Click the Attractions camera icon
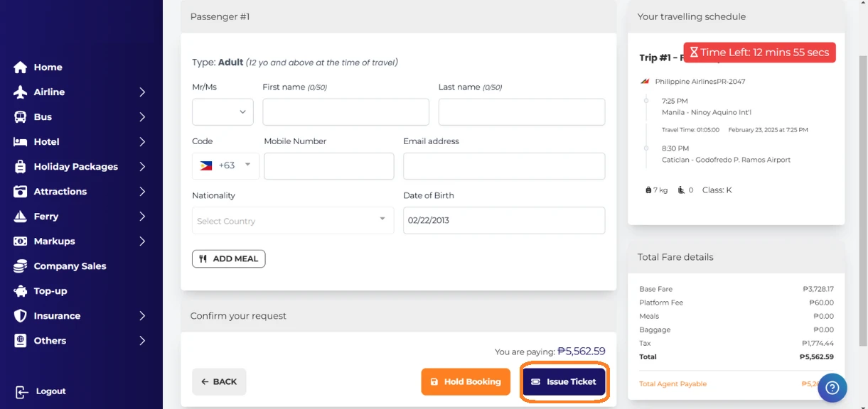The height and width of the screenshot is (409, 868). point(21,192)
